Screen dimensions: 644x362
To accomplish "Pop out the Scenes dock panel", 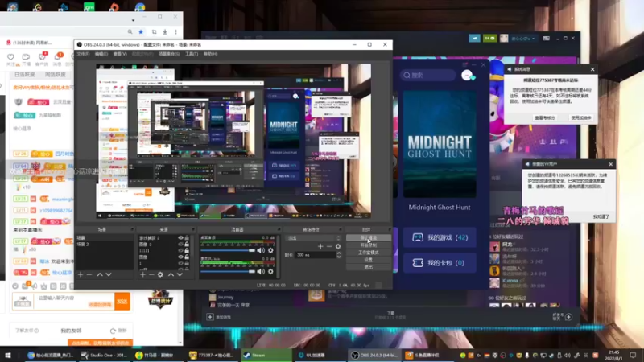I will click(x=132, y=229).
